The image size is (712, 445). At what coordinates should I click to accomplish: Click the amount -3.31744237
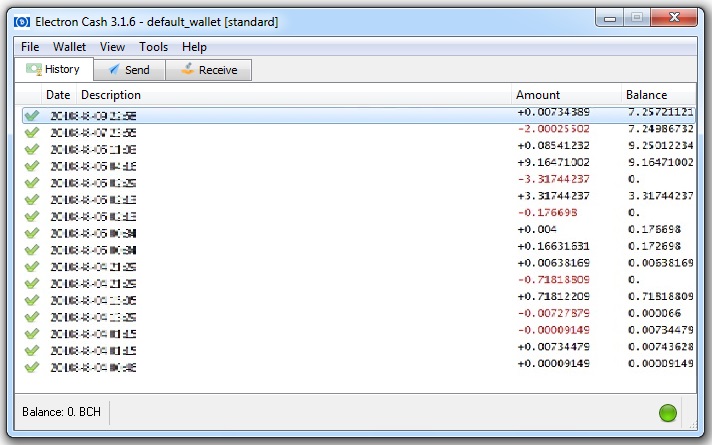(x=554, y=179)
